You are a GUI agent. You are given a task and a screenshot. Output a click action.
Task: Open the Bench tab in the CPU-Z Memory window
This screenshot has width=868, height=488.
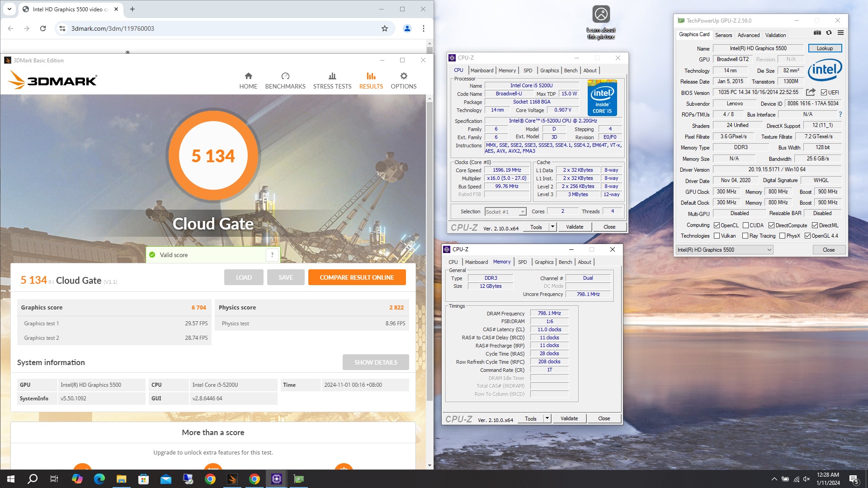tap(565, 262)
